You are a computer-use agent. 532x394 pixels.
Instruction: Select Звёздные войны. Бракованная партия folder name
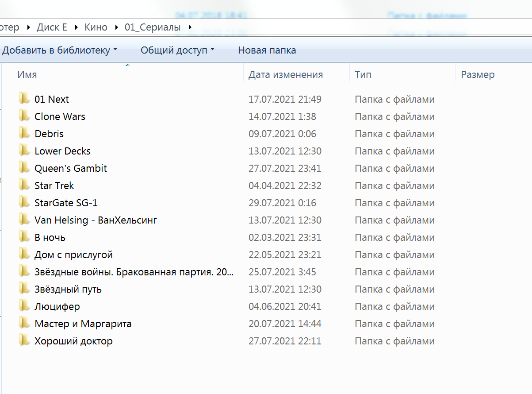[134, 272]
